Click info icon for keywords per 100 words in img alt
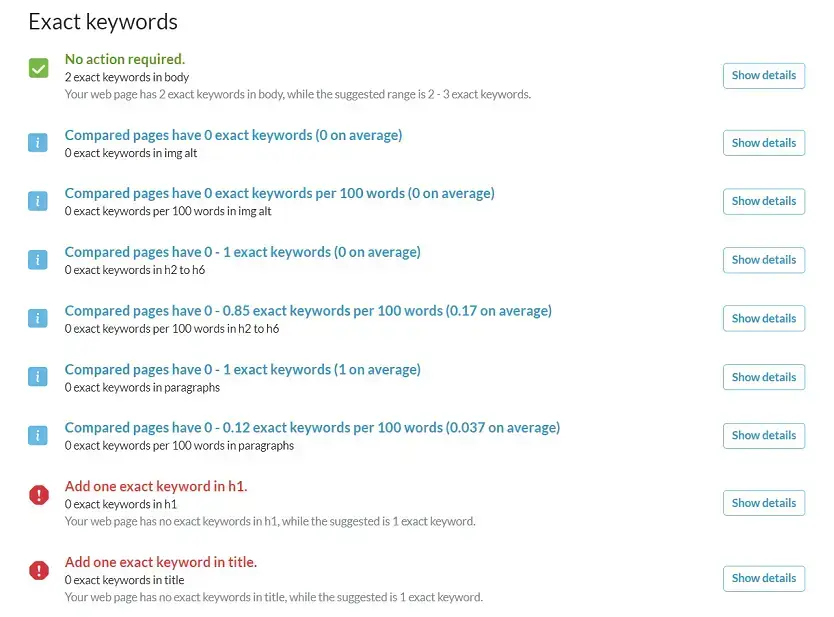 coord(38,201)
